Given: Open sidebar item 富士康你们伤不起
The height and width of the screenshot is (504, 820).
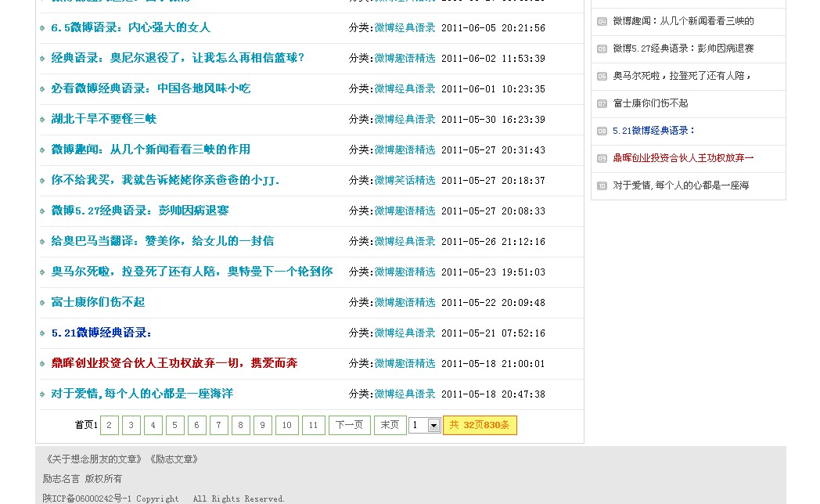Looking at the screenshot, I should point(650,103).
